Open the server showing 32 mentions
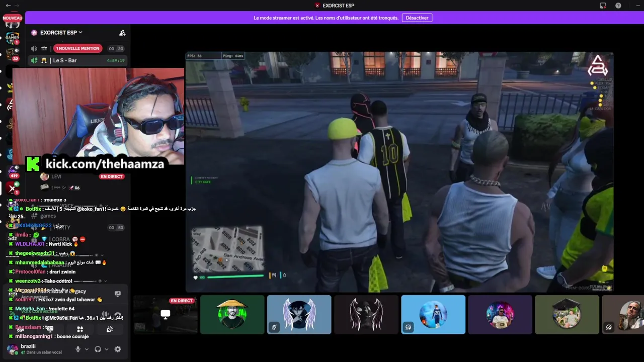644x362 pixels. 13,54
